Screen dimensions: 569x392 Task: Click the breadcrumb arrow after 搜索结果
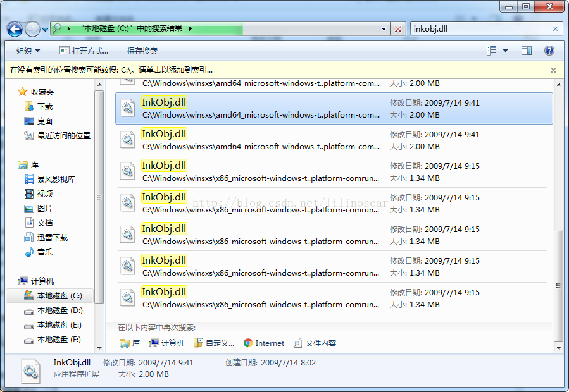point(190,28)
